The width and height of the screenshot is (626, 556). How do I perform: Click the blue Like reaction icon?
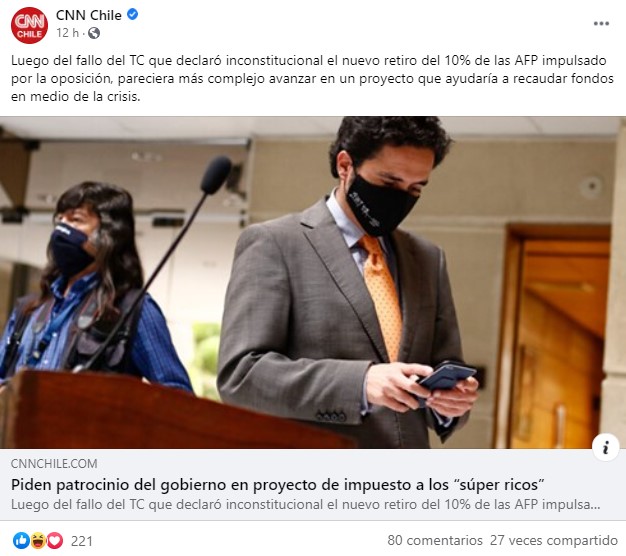tap(21, 540)
